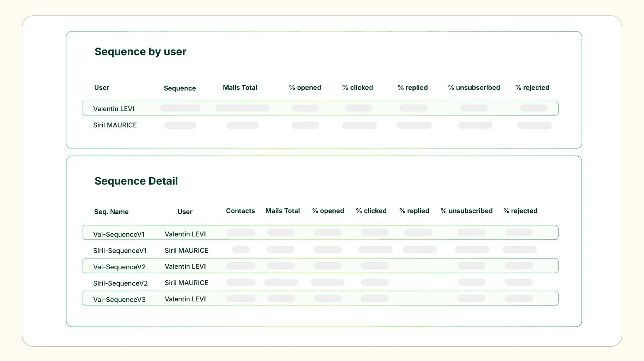Click the '% unsubscribed' header in Sequence by user
This screenshot has height=361, width=644.
(x=474, y=87)
